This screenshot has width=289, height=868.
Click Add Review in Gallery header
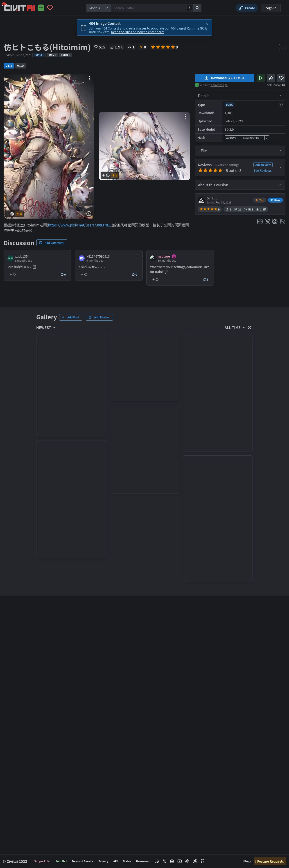click(x=99, y=317)
